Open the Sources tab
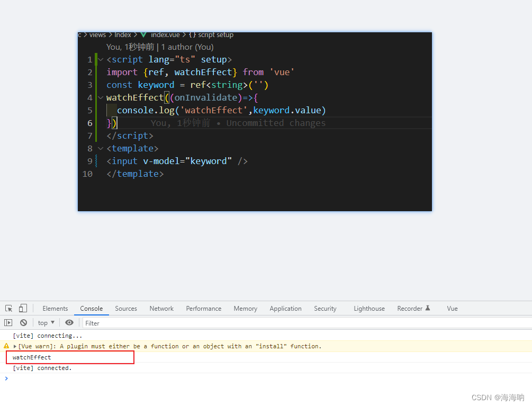The width and height of the screenshot is (532, 406). pos(126,308)
